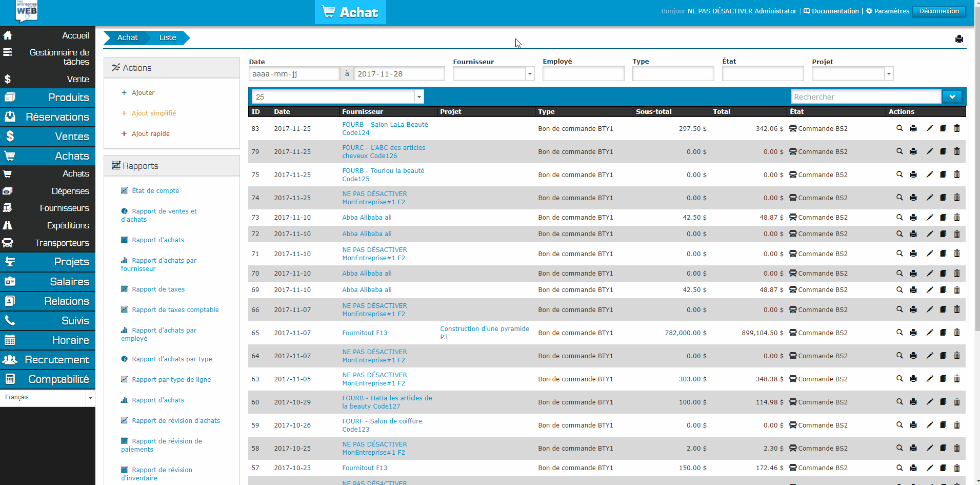Print purchase order 79 using its printer icon
Viewport: 980px width, 485px height.
point(913,151)
